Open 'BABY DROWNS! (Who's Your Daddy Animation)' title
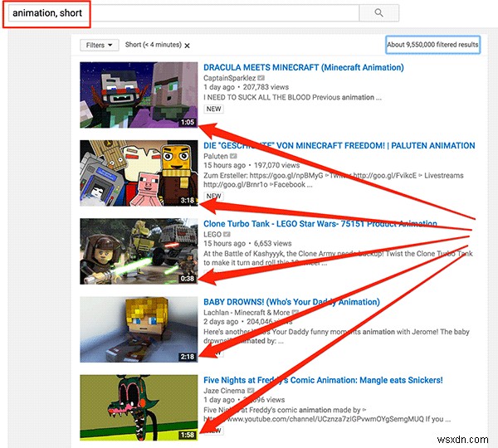This screenshot has width=498, height=448. pyautogui.click(x=291, y=302)
